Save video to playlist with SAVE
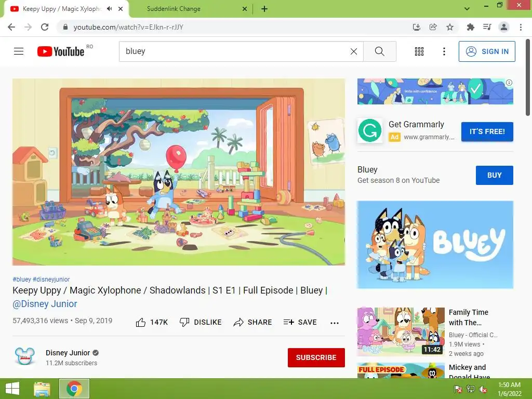The image size is (532, 399). (x=300, y=322)
